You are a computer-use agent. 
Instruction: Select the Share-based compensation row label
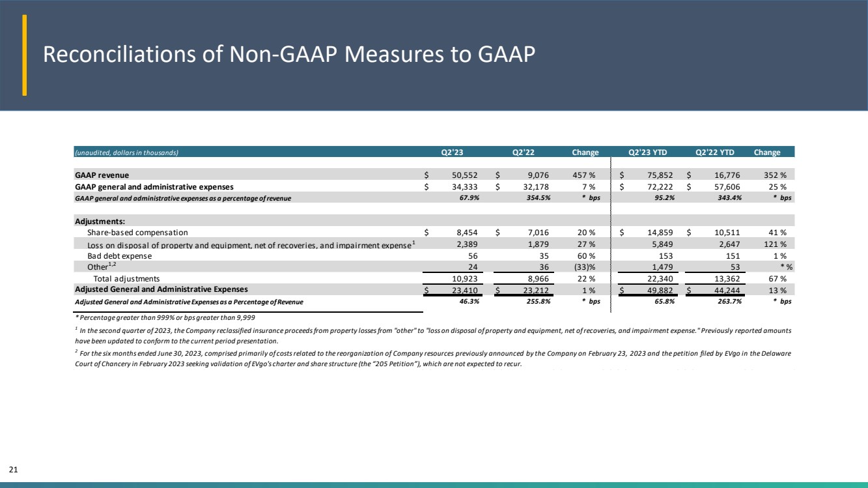[137, 232]
